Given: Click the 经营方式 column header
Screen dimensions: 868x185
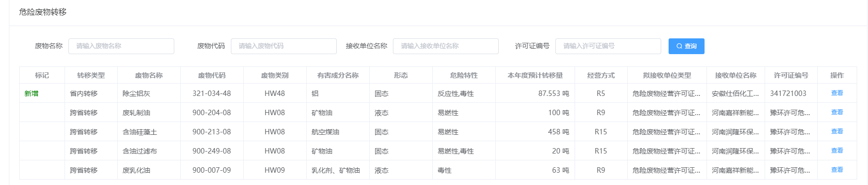Looking at the screenshot, I should [x=601, y=75].
